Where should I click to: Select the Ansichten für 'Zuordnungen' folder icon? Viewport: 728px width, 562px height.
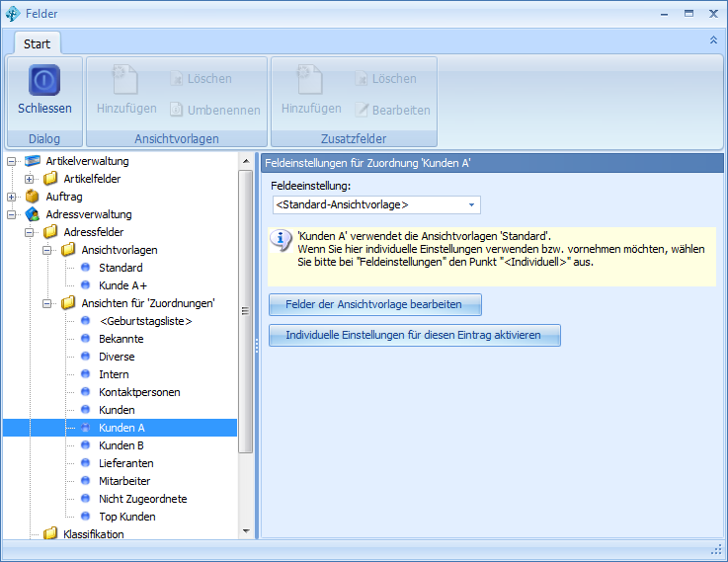coord(68,303)
